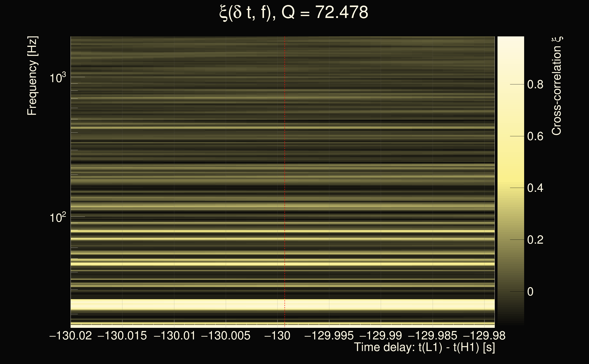Viewport: 589px width, 364px height.
Task: Click the brightest band at the bottom of the plot
Action: tap(282, 305)
